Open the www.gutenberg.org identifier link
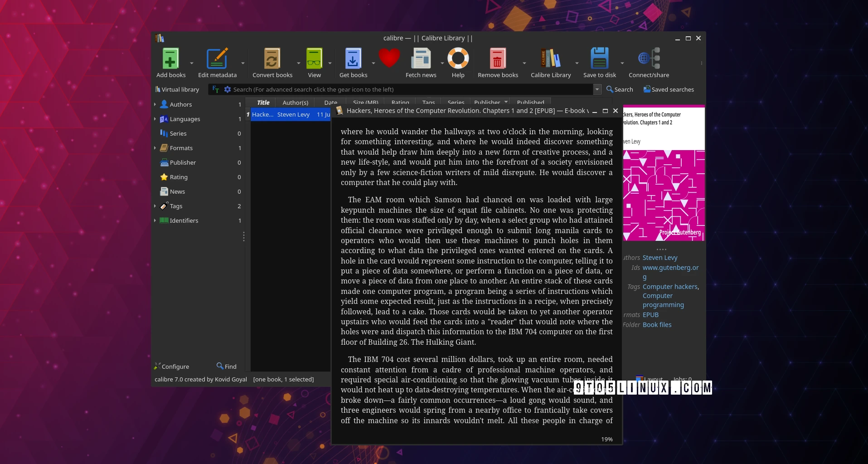The width and height of the screenshot is (868, 464). click(x=670, y=268)
